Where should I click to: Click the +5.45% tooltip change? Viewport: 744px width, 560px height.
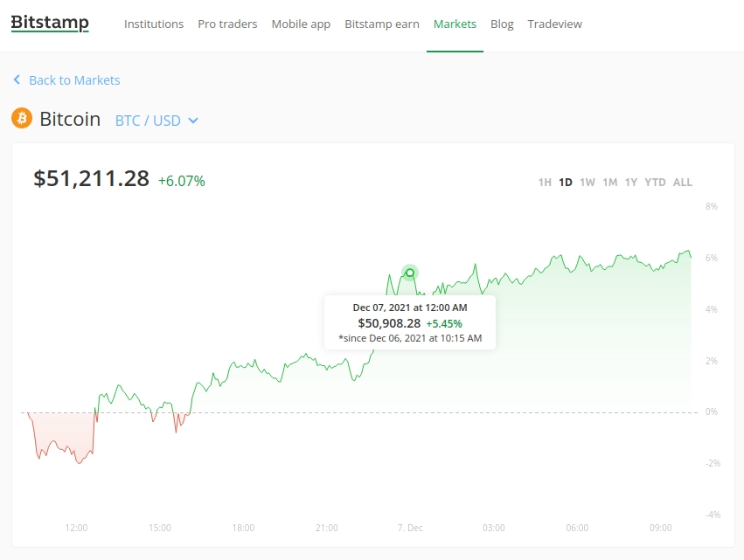(444, 324)
